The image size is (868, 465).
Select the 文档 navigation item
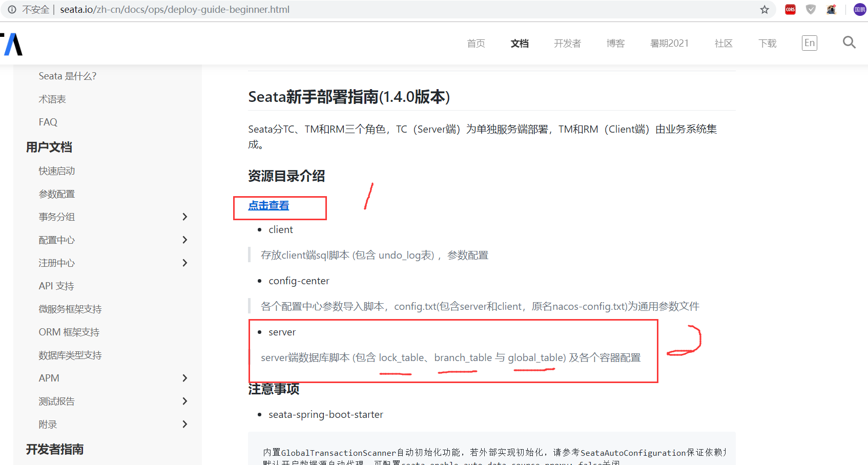(x=520, y=44)
